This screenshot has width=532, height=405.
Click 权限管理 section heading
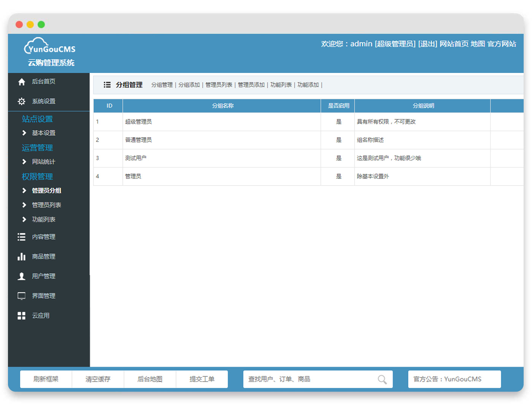tap(37, 177)
